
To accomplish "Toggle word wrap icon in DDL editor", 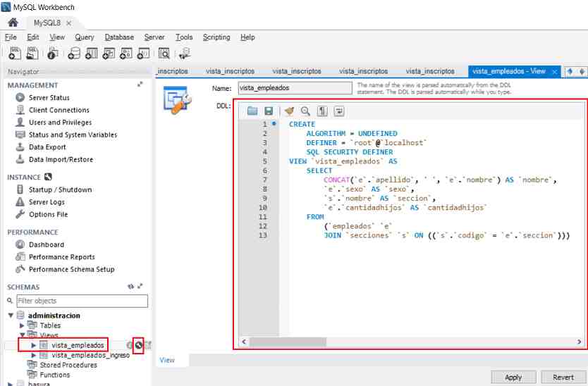I will click(x=339, y=111).
